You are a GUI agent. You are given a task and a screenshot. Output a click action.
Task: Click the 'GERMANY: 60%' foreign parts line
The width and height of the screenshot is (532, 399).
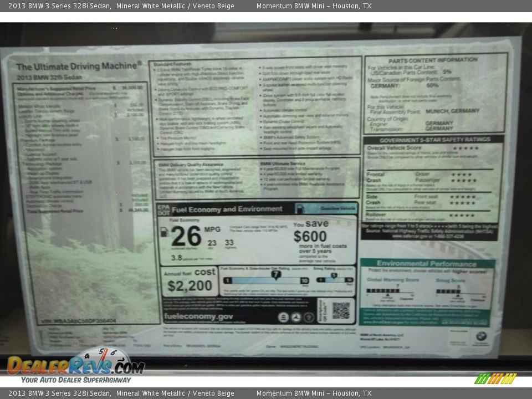(x=405, y=86)
